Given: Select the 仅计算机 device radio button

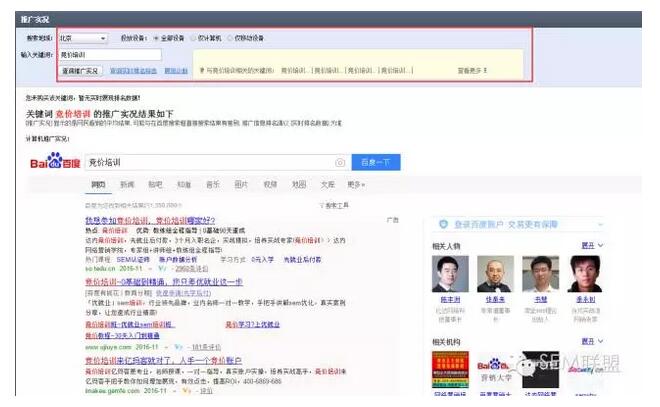Looking at the screenshot, I should tap(194, 38).
